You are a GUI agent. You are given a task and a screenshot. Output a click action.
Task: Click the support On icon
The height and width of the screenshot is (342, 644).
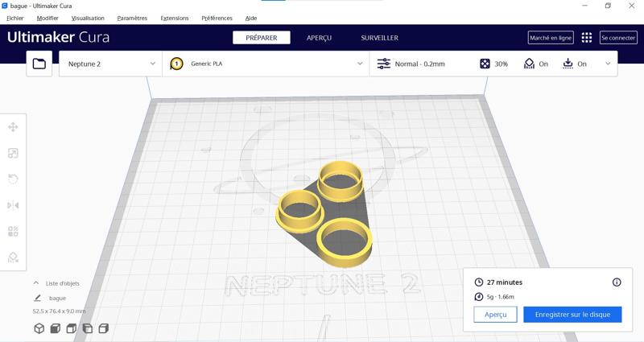[x=529, y=64]
